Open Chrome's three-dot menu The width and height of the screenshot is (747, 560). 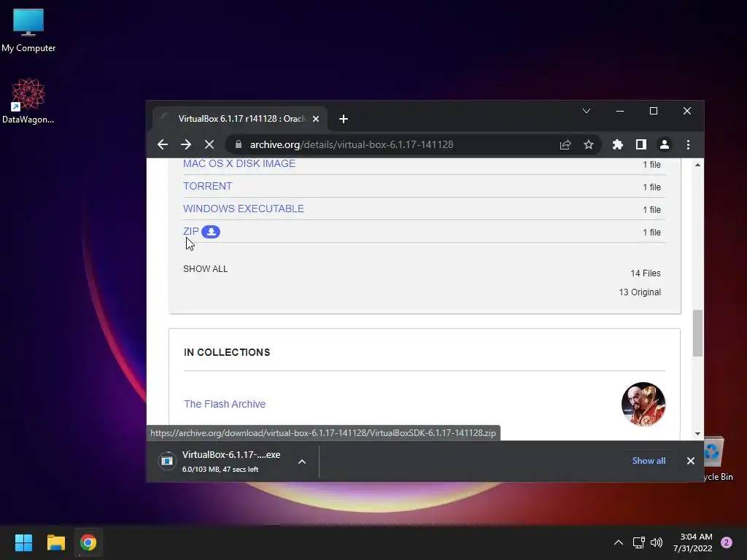click(x=688, y=144)
